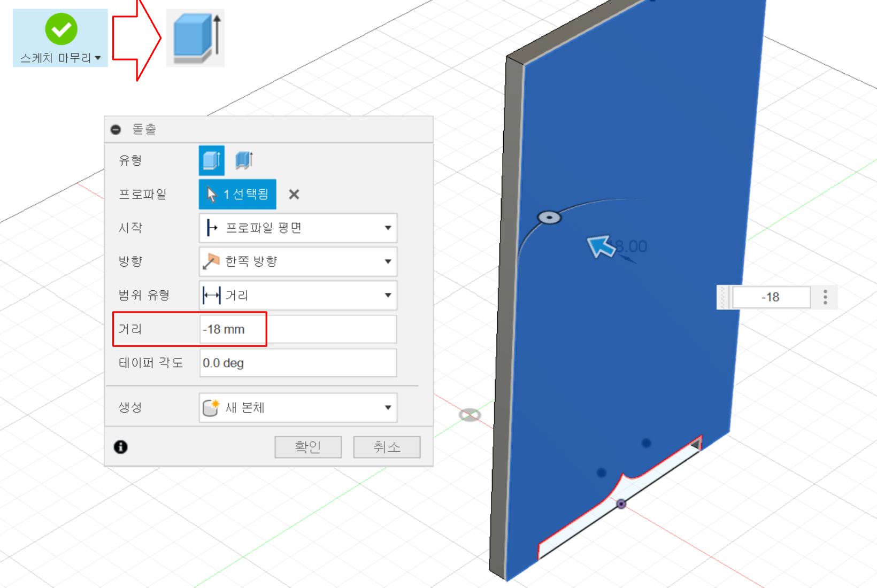
Task: Click the '1 선택됨' profile selection button
Action: [x=237, y=194]
